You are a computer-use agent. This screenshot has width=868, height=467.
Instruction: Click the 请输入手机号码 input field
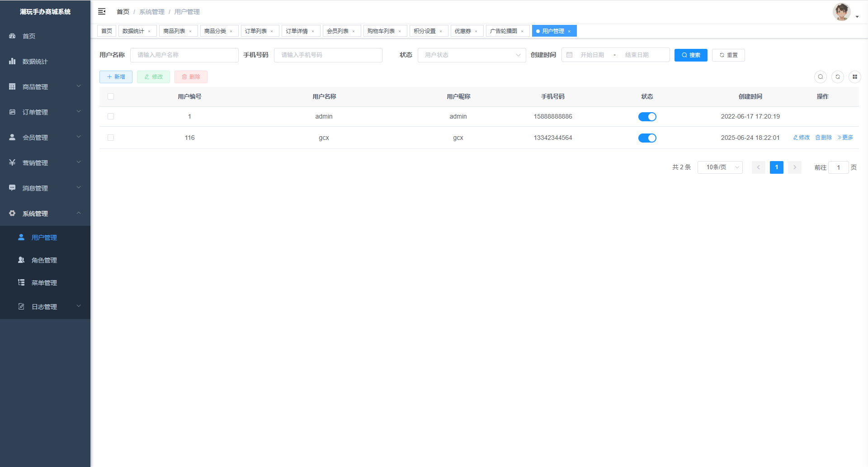(x=328, y=55)
